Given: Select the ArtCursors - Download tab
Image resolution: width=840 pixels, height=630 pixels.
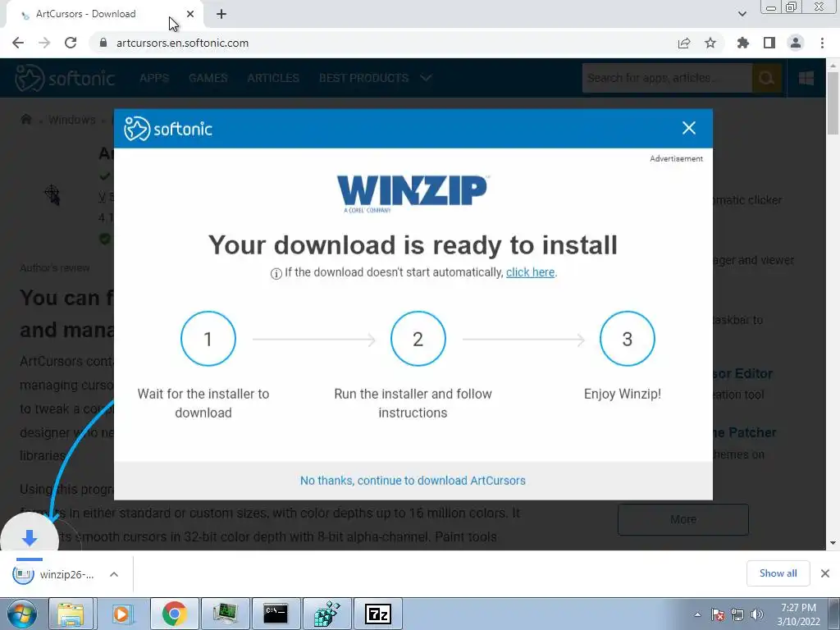Looking at the screenshot, I should pos(104,15).
